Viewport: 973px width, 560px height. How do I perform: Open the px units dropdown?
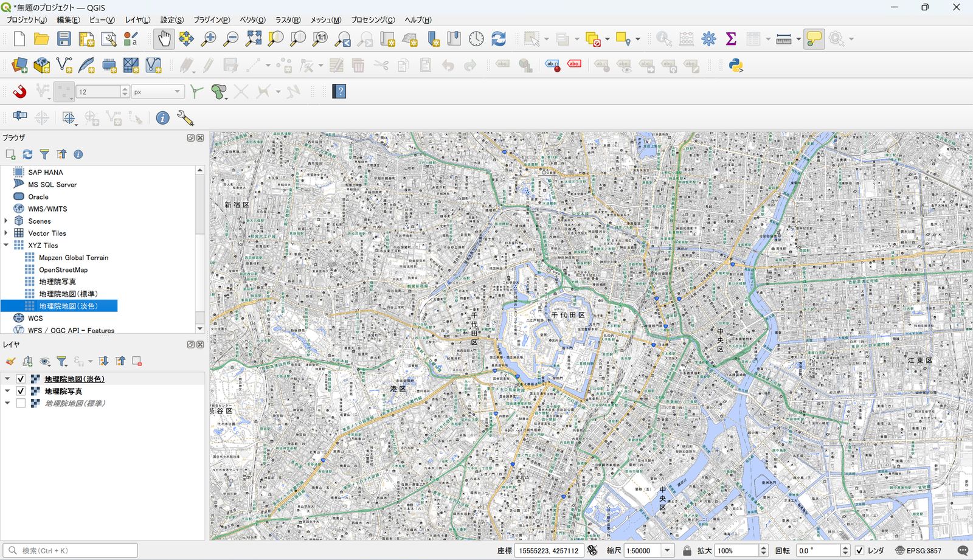click(x=158, y=92)
